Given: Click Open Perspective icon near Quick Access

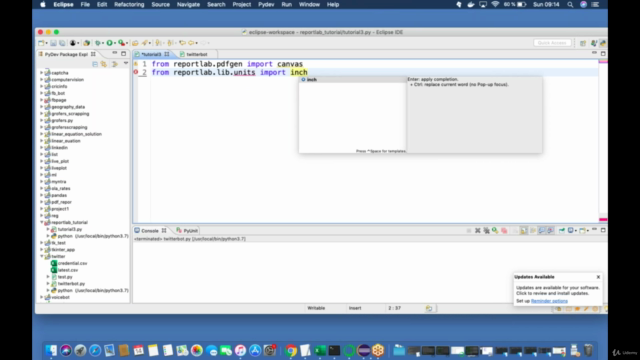Looking at the screenshot, I should [583, 43].
